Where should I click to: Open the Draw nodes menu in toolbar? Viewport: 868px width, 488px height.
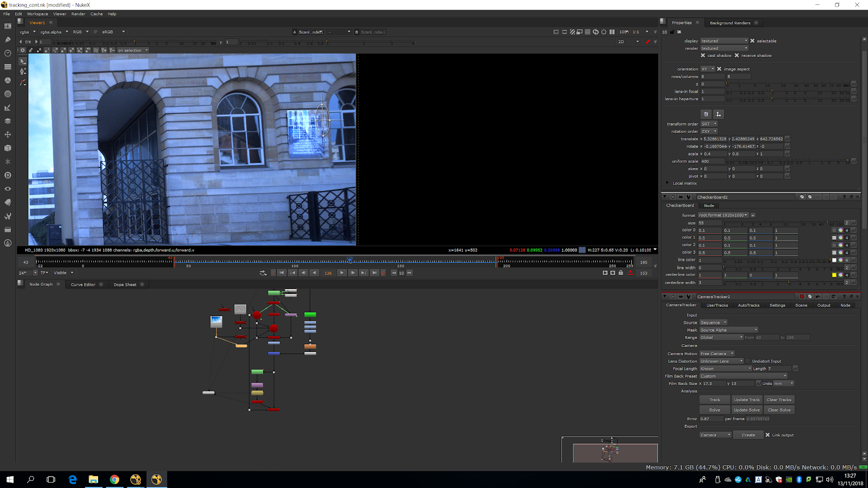(x=8, y=40)
